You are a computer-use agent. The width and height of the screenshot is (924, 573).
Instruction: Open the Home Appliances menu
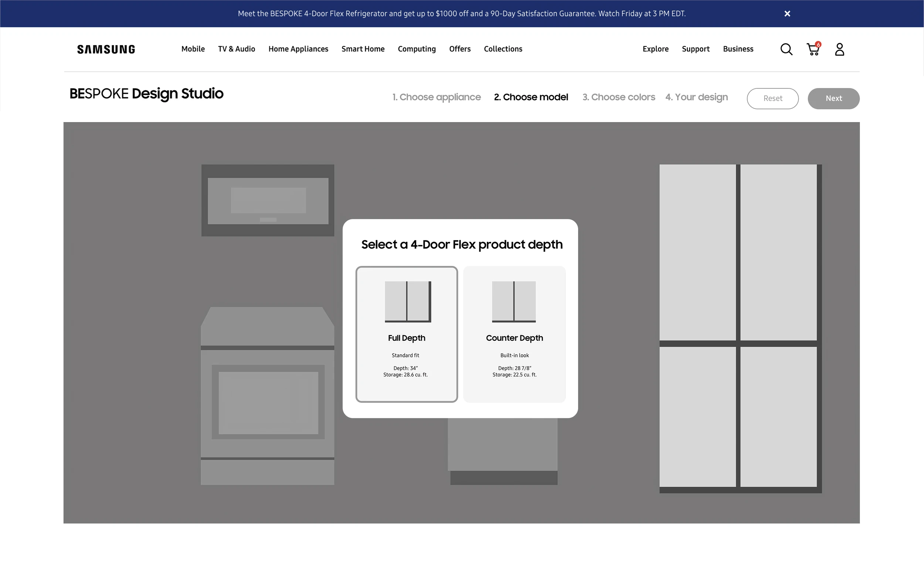(298, 49)
